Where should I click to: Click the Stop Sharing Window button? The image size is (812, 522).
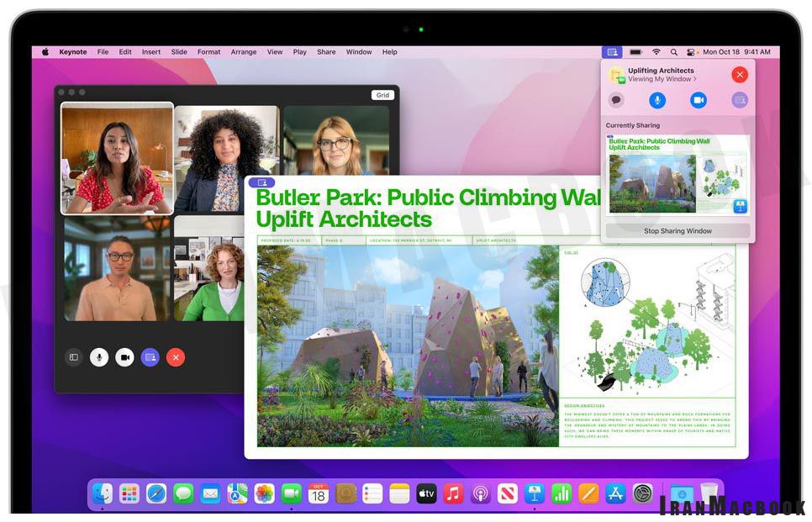click(x=678, y=231)
